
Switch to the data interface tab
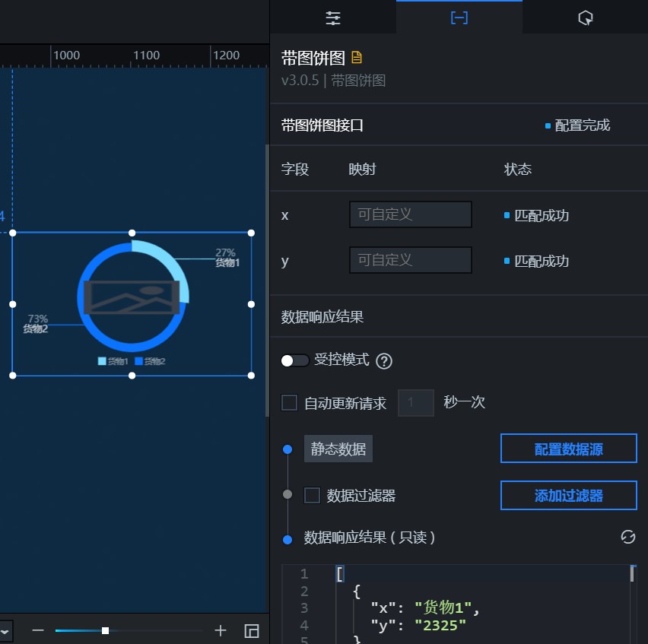click(459, 17)
